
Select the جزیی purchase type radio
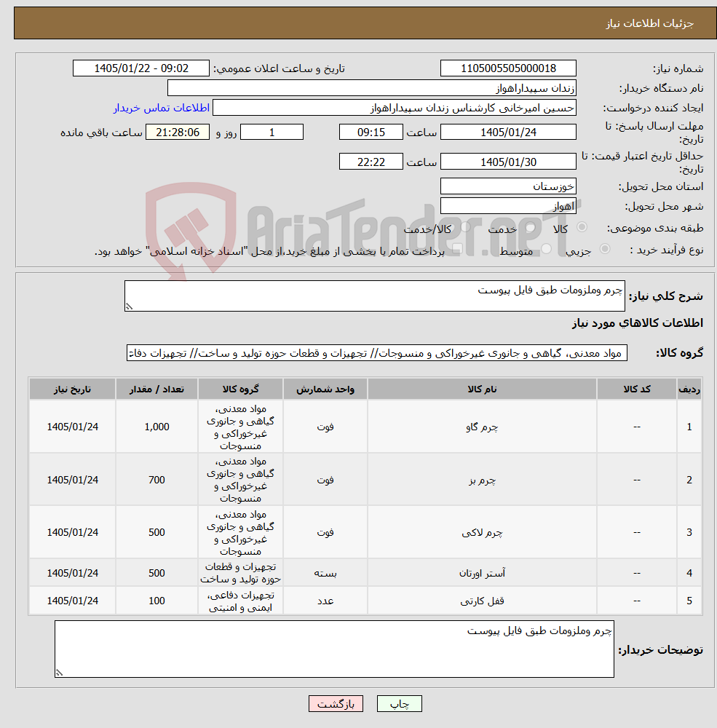pos(605,249)
